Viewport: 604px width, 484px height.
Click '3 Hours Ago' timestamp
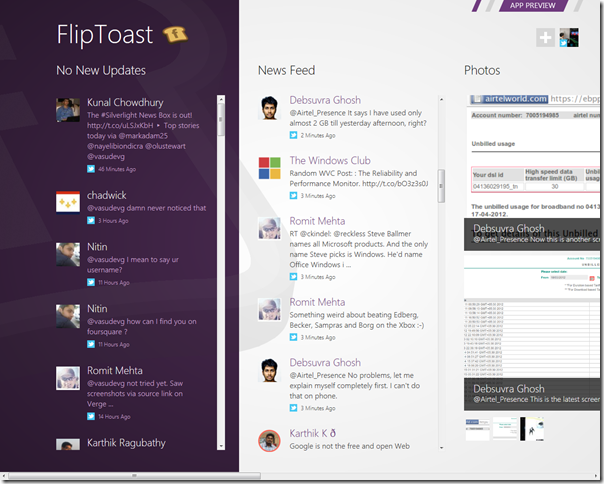click(x=113, y=221)
